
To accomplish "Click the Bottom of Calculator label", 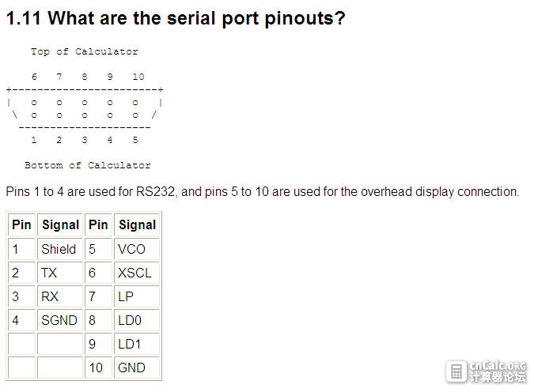I will 88,165.
